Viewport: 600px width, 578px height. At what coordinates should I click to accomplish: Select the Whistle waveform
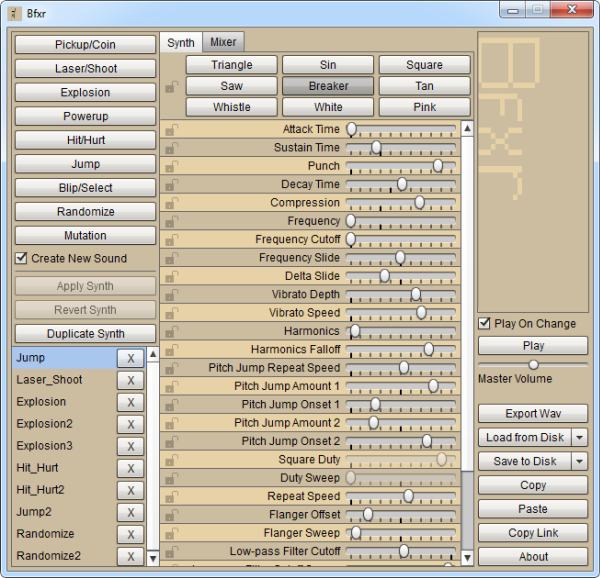click(x=232, y=107)
